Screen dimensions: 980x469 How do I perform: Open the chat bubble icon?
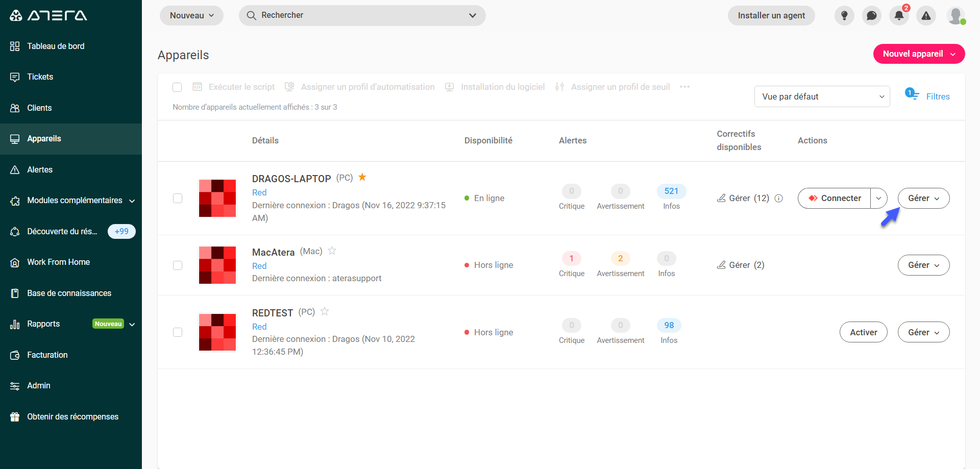[872, 15]
